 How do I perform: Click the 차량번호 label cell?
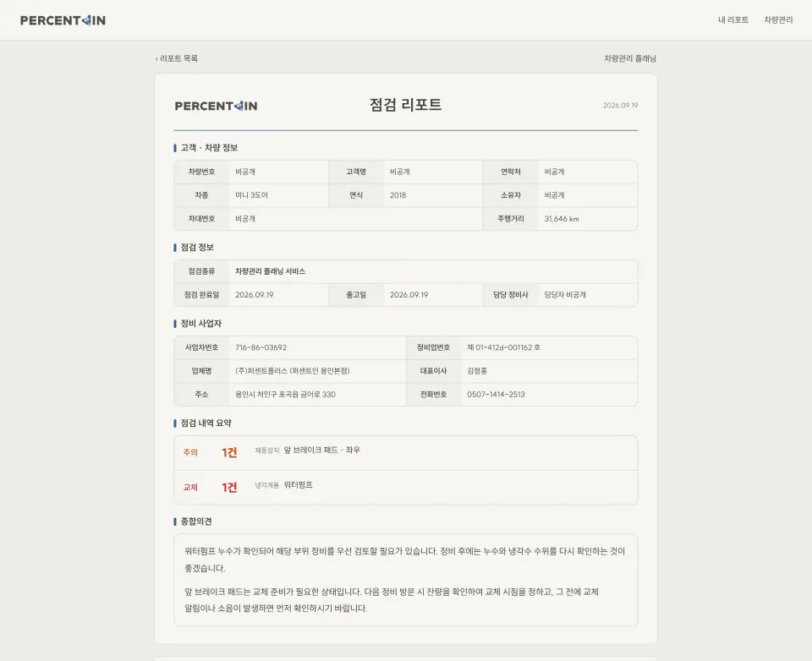[201, 172]
